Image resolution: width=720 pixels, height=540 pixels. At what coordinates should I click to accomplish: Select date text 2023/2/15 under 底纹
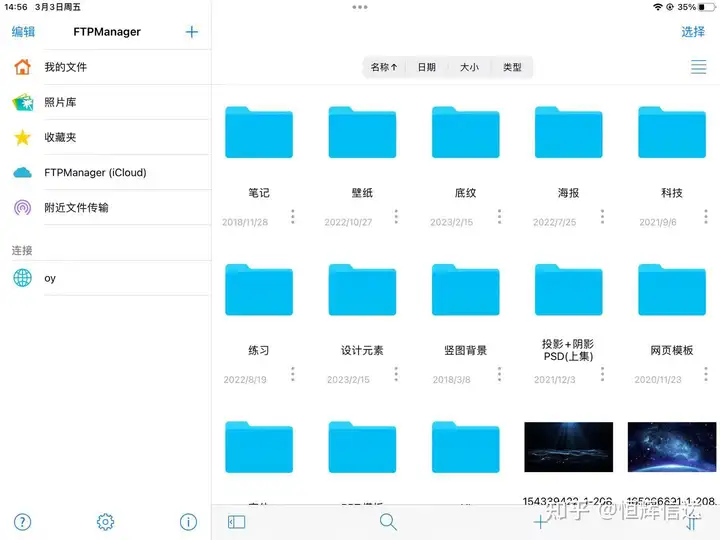click(x=451, y=222)
